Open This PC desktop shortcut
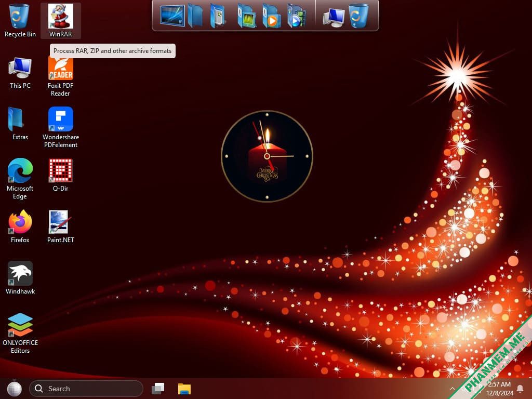 point(20,73)
